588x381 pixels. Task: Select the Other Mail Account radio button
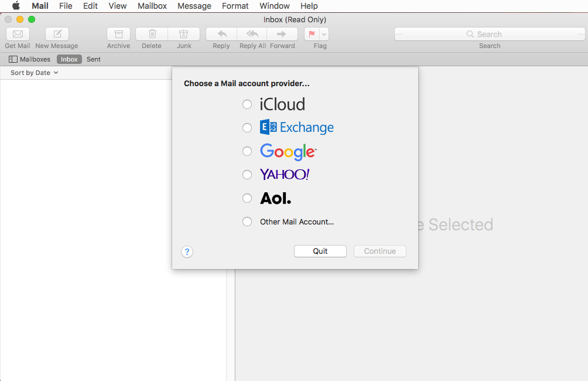pos(247,222)
